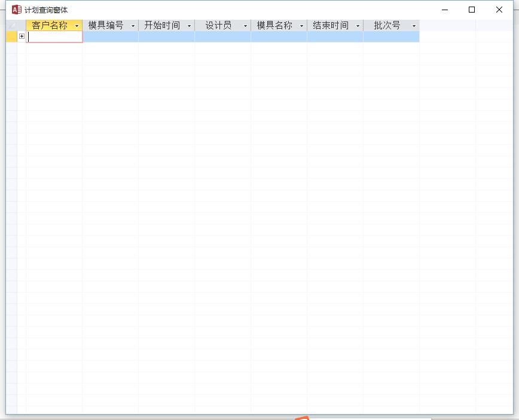
Task: Open the 模具名称 column filter dropdown
Action: click(301, 26)
